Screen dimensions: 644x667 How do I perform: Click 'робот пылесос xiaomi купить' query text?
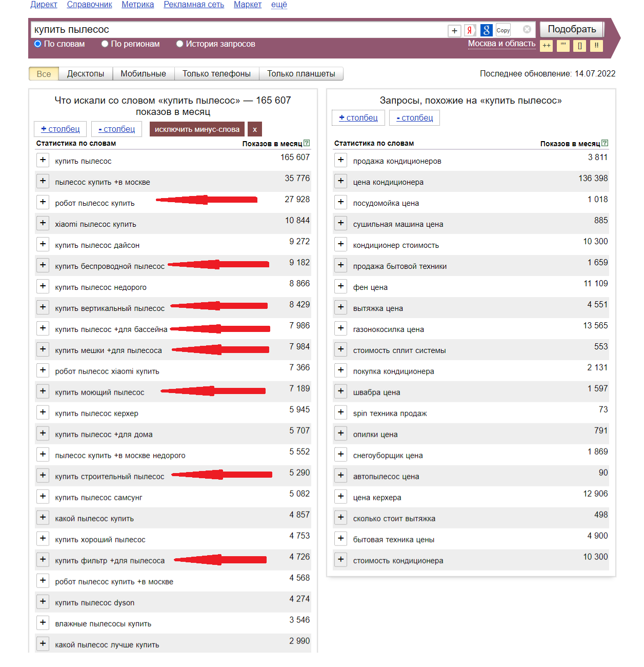point(107,371)
